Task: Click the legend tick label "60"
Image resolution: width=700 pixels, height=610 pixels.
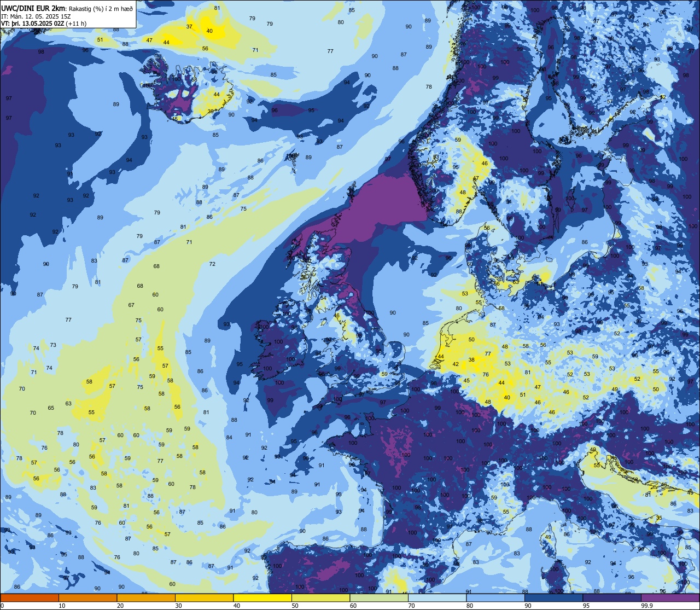Action: click(x=353, y=606)
